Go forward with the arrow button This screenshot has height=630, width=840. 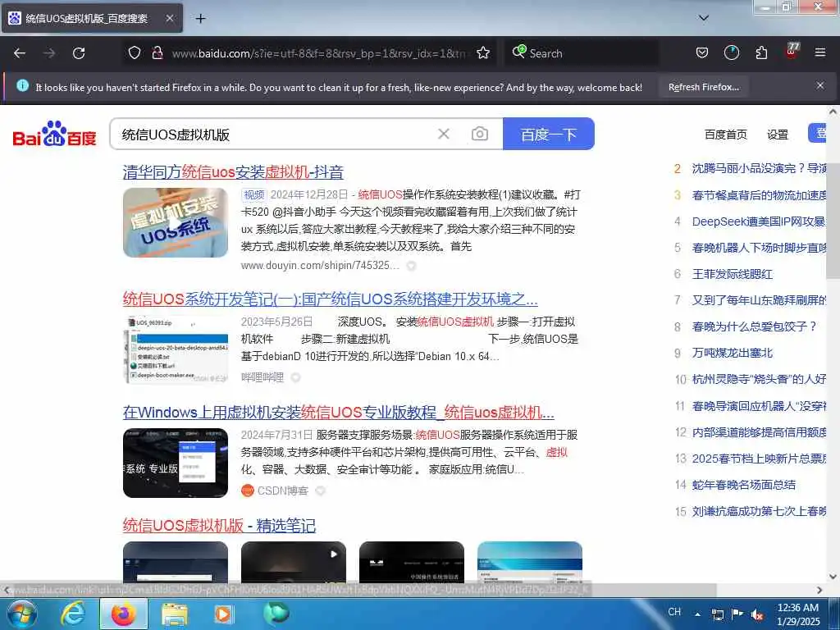pos(48,53)
